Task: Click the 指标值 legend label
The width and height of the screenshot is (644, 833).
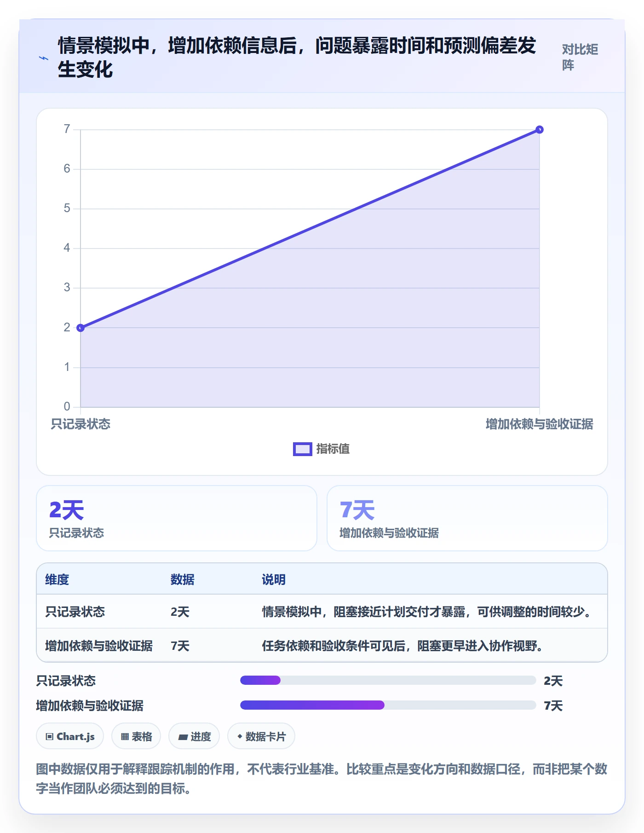Action: (x=333, y=449)
